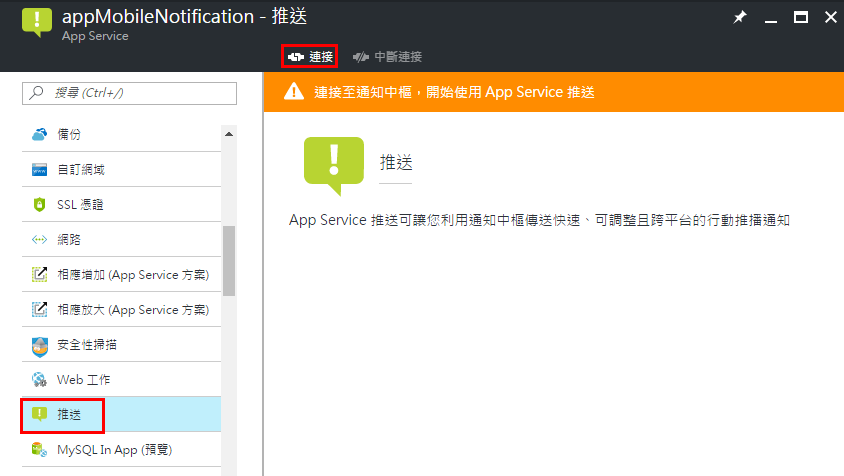Open the Web 工作 menu entry
This screenshot has height=476, width=844.
pyautogui.click(x=122, y=380)
